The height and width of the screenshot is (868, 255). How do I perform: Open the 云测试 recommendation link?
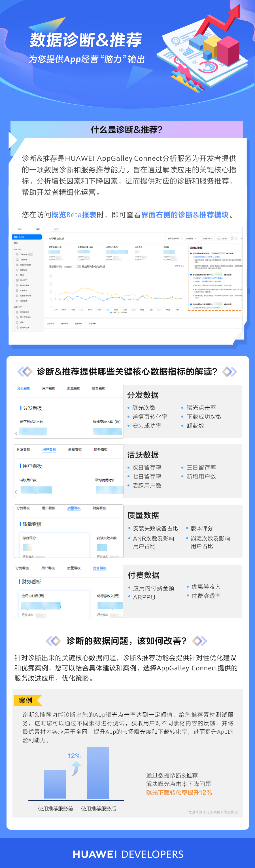[x=210, y=257]
